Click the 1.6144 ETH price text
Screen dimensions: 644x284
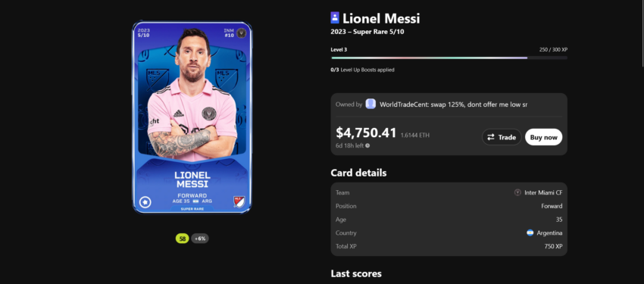pos(415,135)
